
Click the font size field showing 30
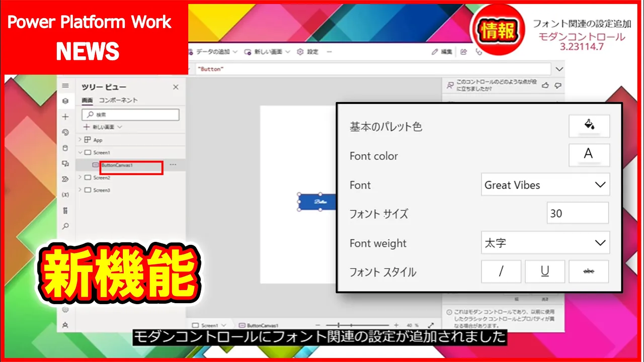pyautogui.click(x=578, y=214)
